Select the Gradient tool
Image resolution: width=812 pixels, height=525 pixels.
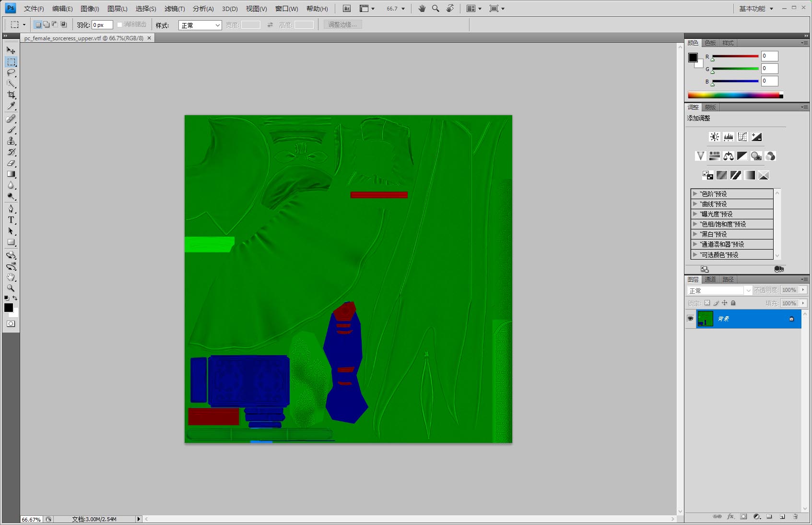[11, 174]
